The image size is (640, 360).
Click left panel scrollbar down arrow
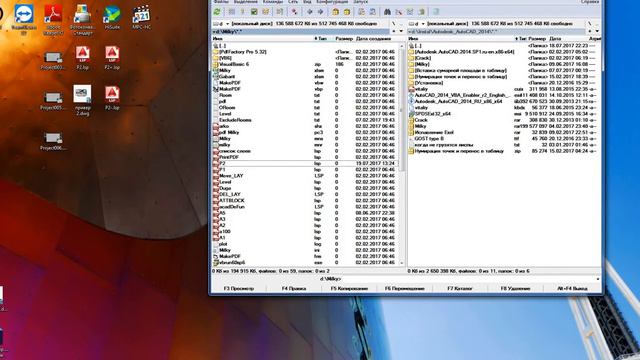pos(402,263)
